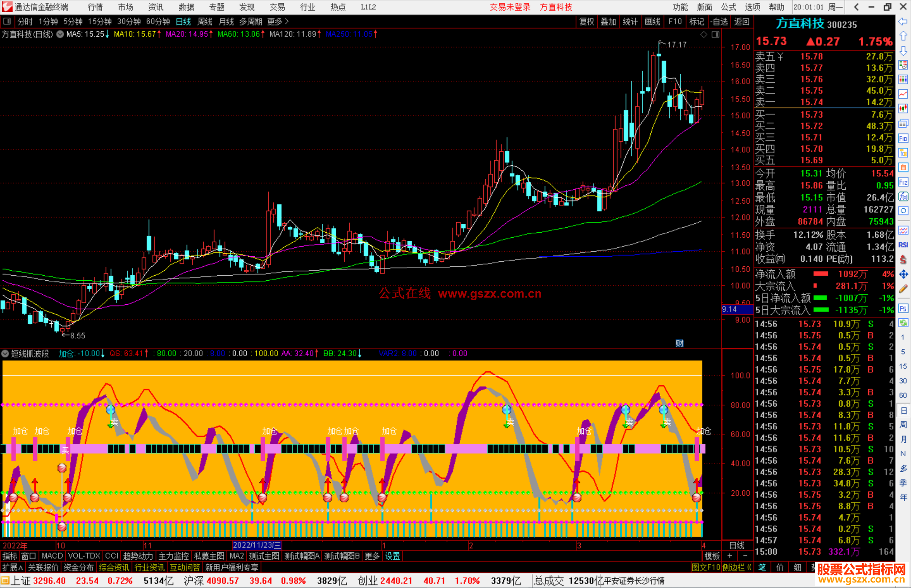The image size is (911, 588).
Task: Open the F10 company info icon
Action: pos(903,138)
